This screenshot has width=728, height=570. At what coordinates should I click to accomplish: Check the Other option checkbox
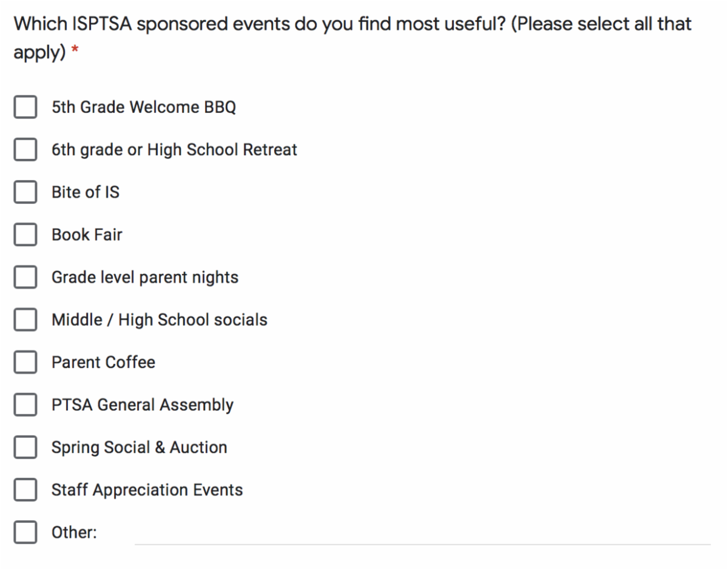[25, 533]
